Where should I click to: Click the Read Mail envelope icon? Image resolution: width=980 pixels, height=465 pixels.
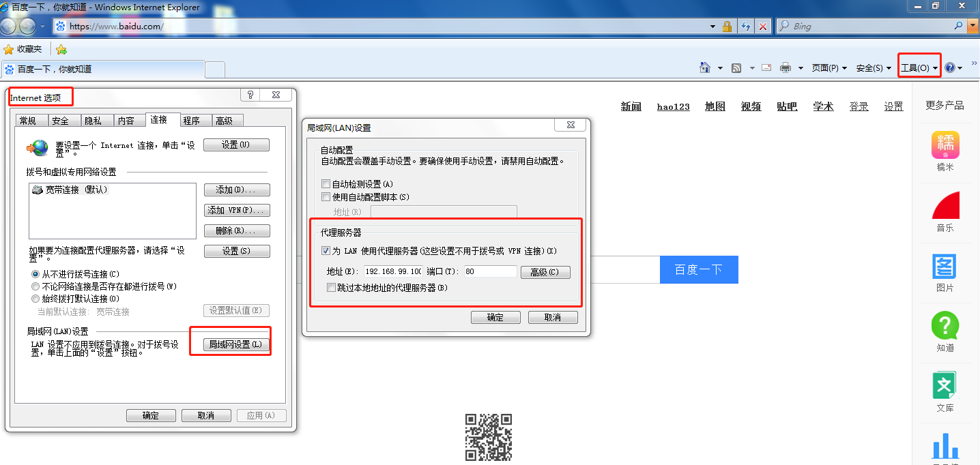(x=765, y=67)
